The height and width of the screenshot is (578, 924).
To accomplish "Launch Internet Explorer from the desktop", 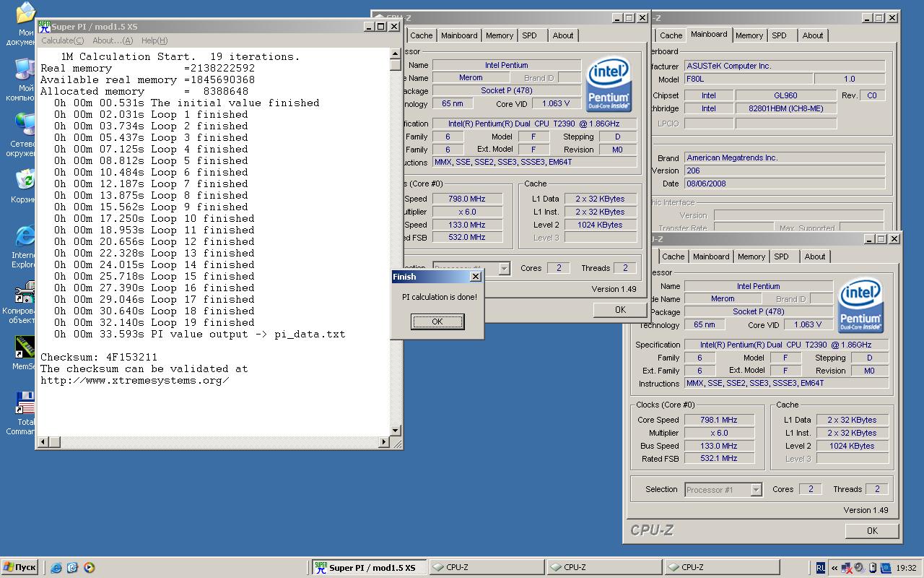I will (25, 236).
